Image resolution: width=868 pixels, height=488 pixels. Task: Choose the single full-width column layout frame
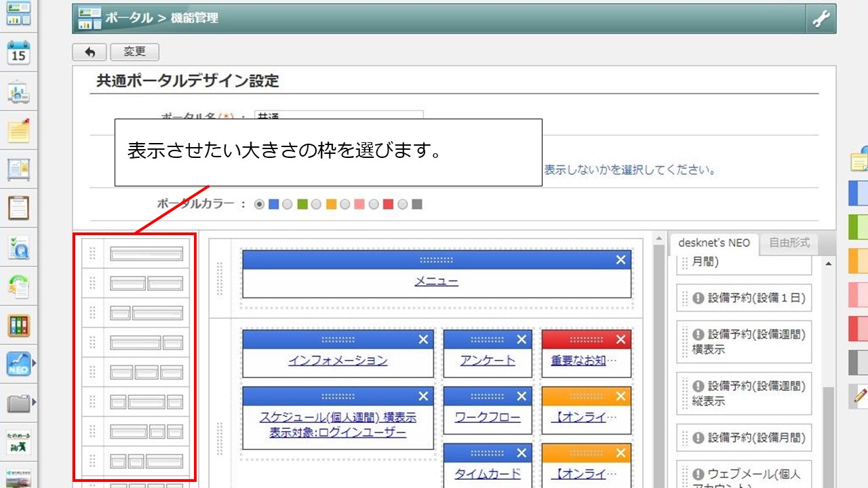pos(146,254)
